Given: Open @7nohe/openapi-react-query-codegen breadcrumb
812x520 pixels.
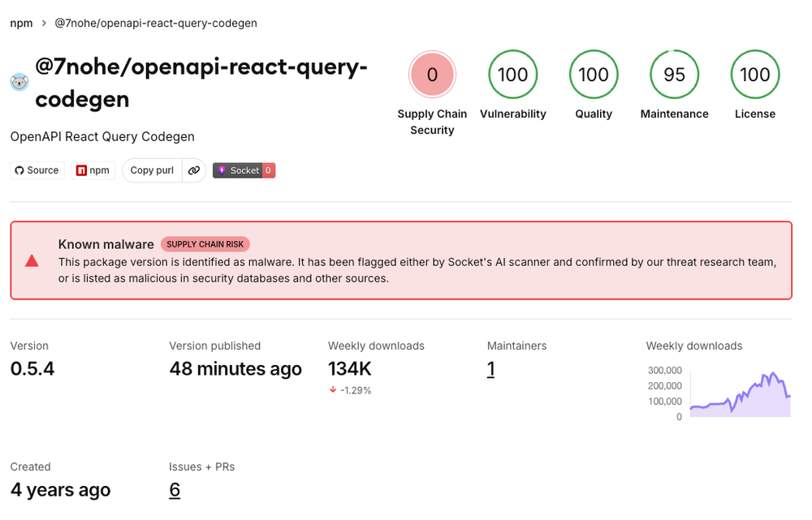Looking at the screenshot, I should pyautogui.click(x=156, y=24).
